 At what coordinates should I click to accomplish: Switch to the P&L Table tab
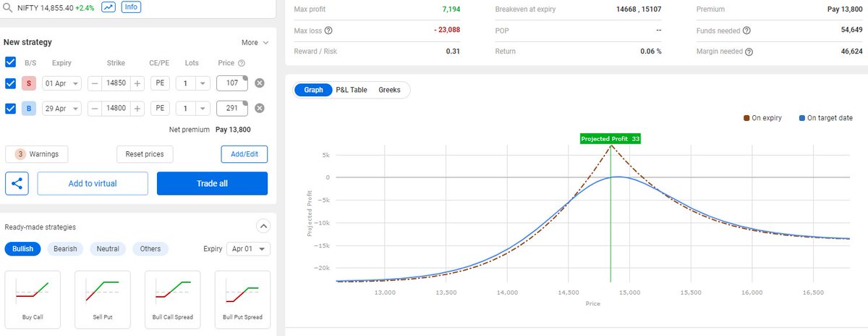pyautogui.click(x=352, y=90)
